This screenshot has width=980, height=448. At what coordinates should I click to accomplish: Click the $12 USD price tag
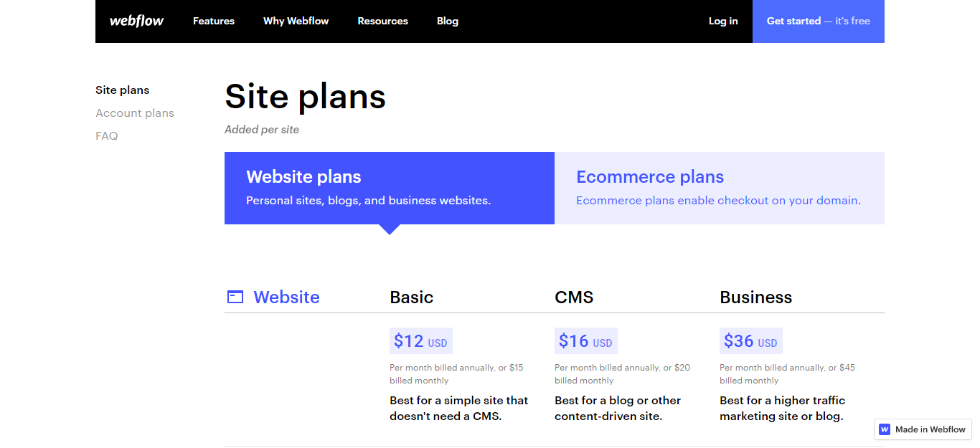pos(421,341)
